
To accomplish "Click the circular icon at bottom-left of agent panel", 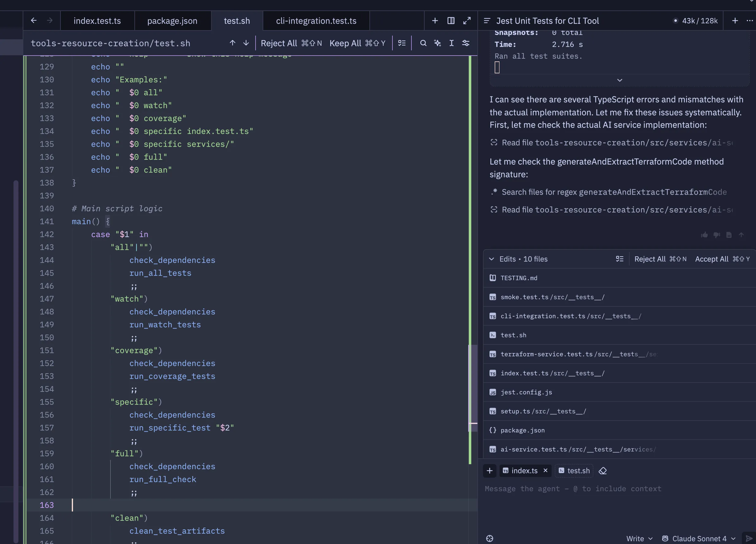I will 489,538.
